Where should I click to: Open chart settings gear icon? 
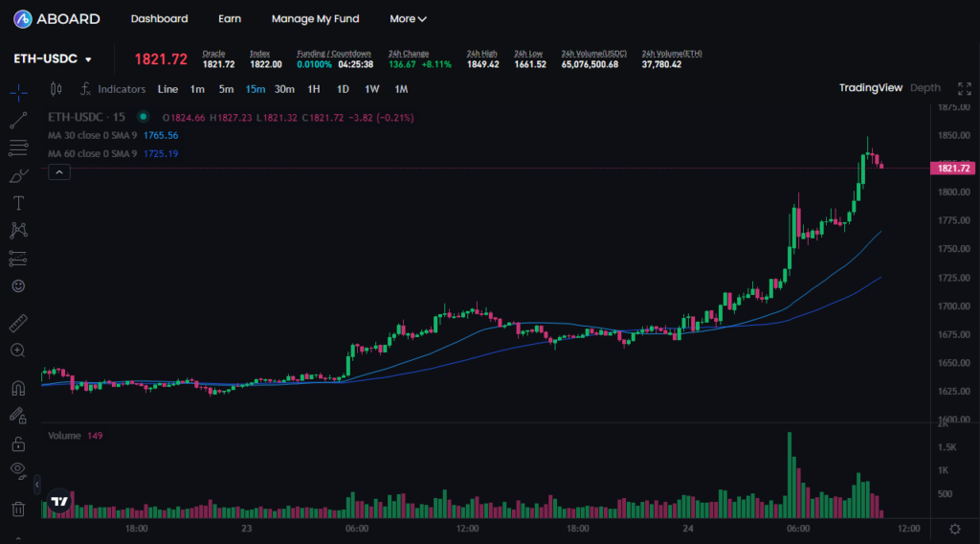955,529
